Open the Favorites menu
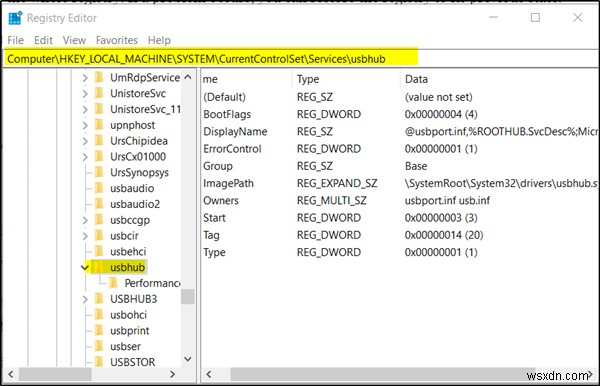The image size is (600, 386). point(117,40)
